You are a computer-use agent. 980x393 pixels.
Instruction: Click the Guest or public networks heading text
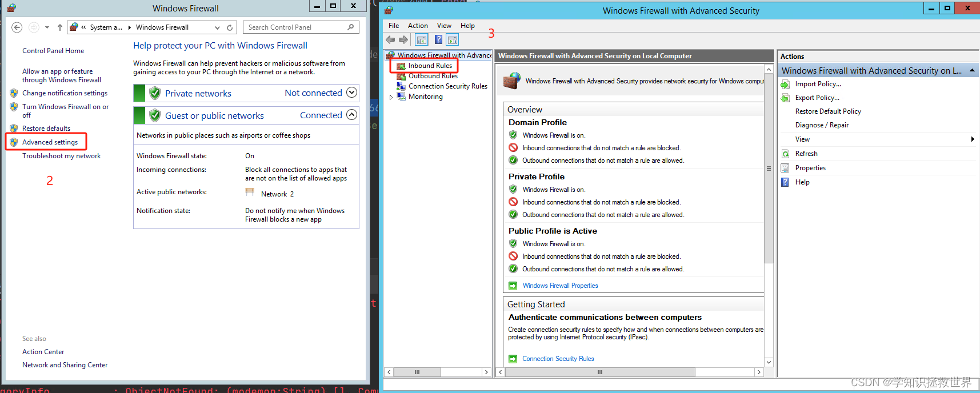pyautogui.click(x=214, y=115)
